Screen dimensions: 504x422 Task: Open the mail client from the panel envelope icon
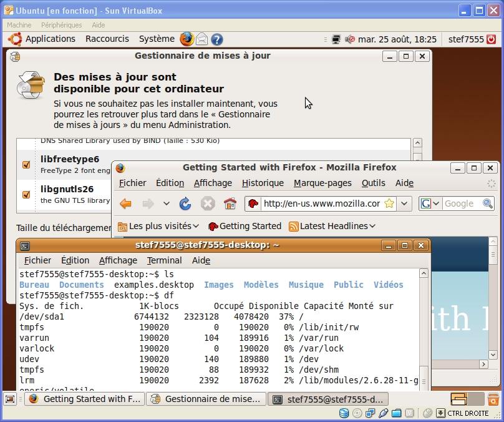point(202,39)
